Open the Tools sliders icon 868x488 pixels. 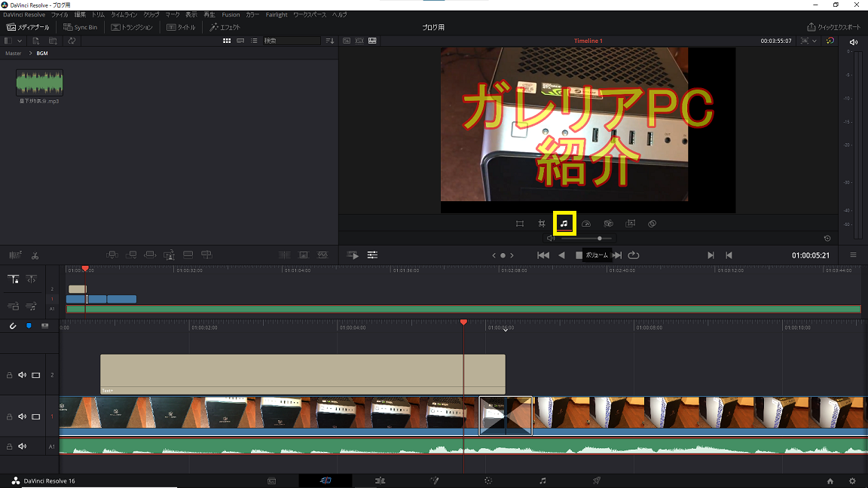(x=372, y=255)
